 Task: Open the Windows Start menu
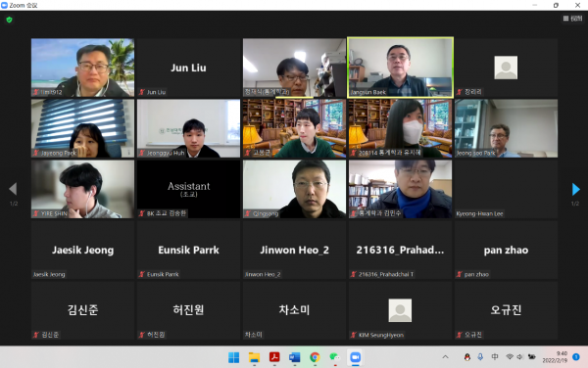pos(234,357)
